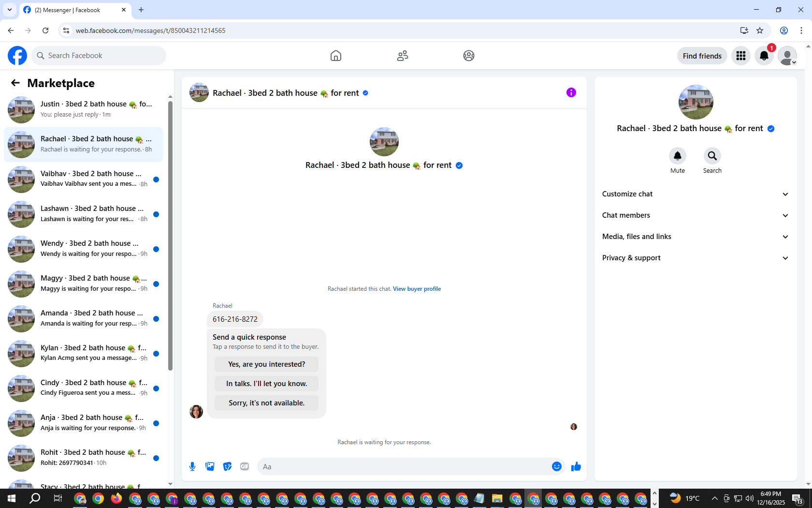Screen dimensions: 812x508
Task: Click the phone number message 616-216-8272
Action: (x=235, y=319)
